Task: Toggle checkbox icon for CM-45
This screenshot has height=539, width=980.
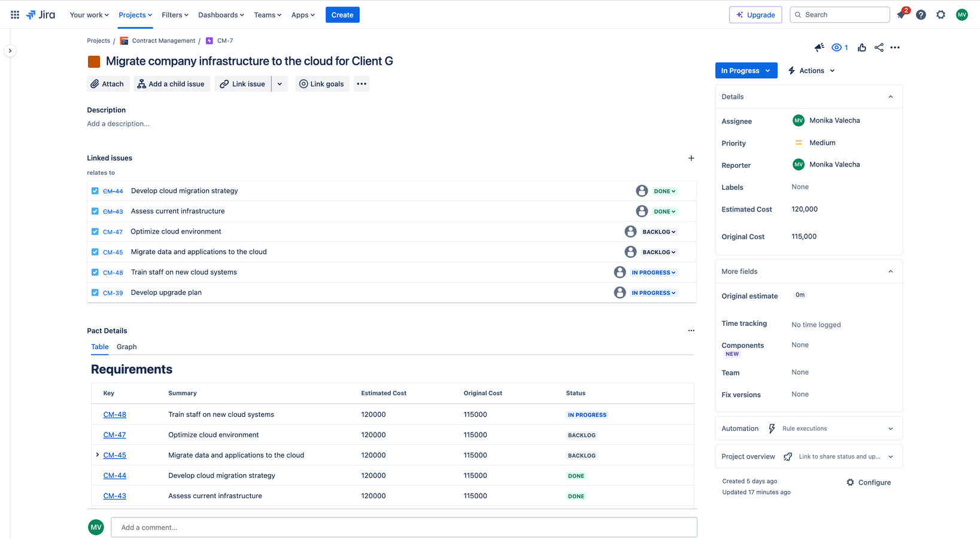Action: click(95, 252)
